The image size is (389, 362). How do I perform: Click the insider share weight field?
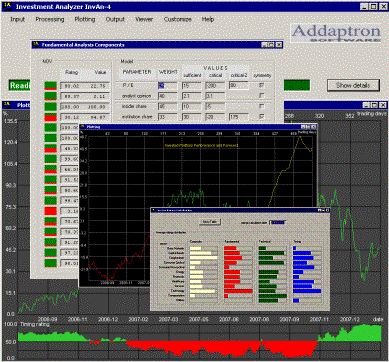point(168,106)
